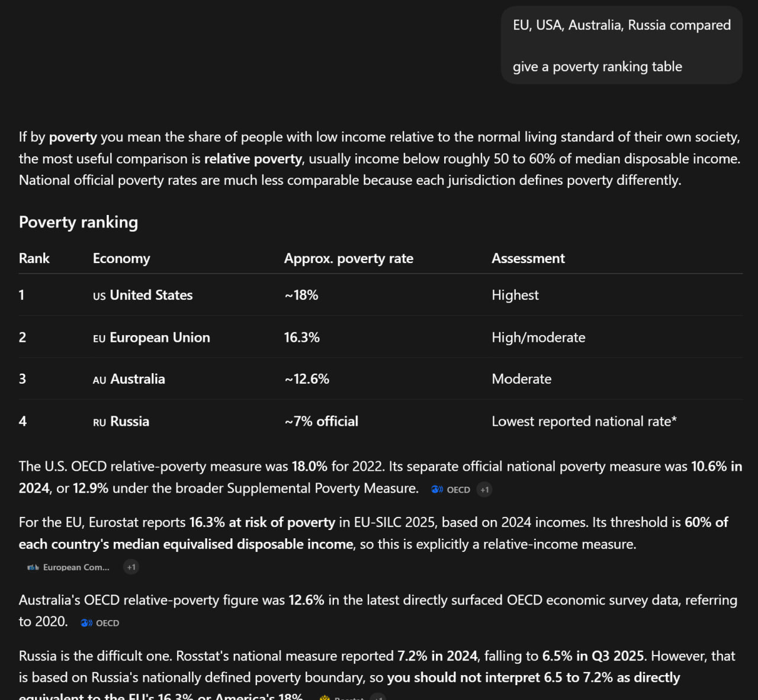Click the 'Assessment' column header
The width and height of the screenshot is (758, 700).
click(x=528, y=258)
